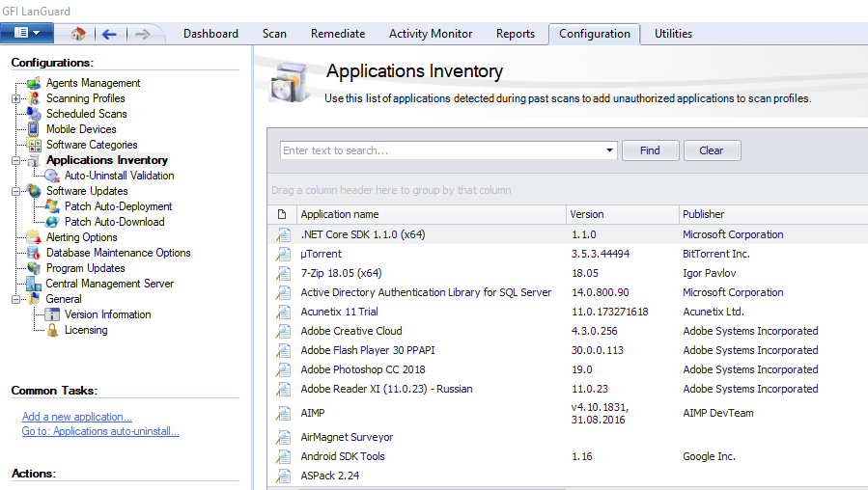Click the icon beside µTorrent row
Image resolution: width=868 pixels, height=490 pixels.
284,255
